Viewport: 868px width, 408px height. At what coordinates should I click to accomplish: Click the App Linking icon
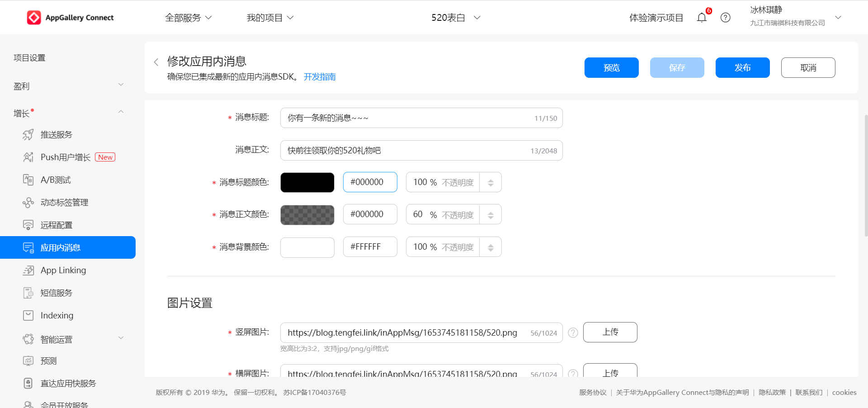(28, 270)
